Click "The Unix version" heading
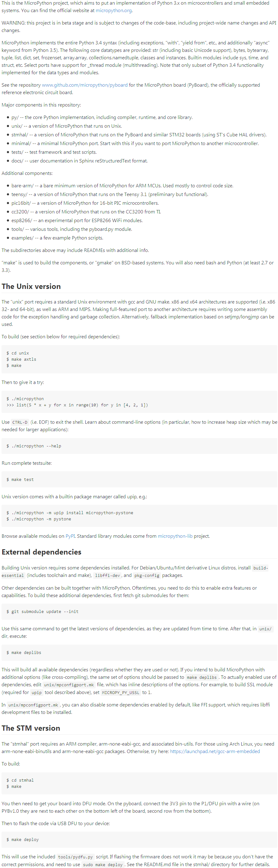 point(31,286)
